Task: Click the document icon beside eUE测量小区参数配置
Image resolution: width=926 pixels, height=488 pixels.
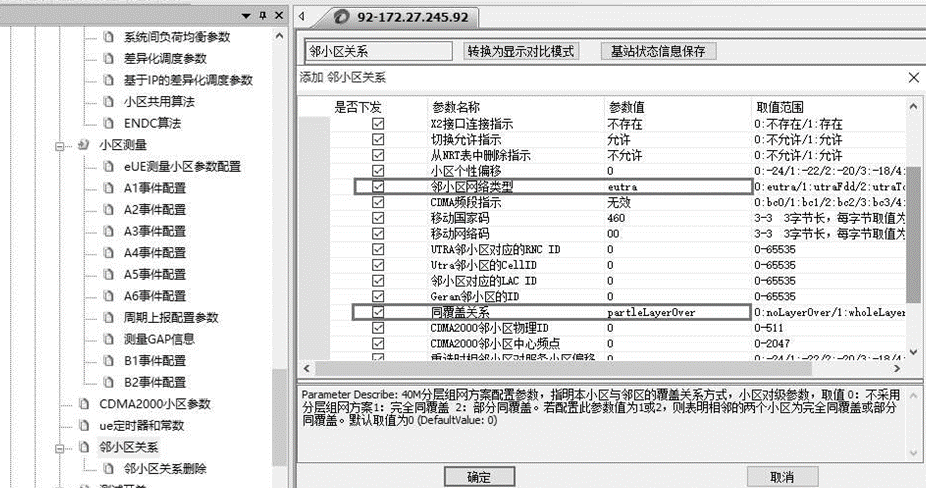Action: point(108,167)
